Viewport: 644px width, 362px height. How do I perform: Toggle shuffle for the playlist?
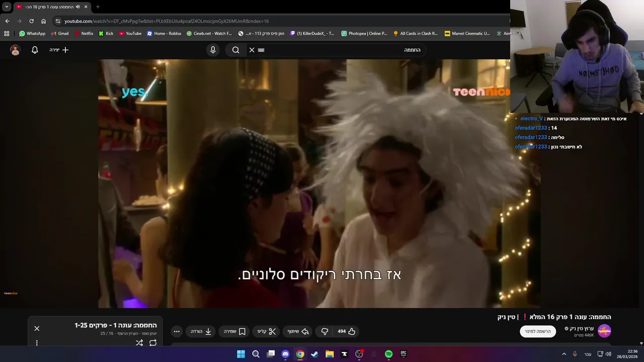[x=139, y=343]
